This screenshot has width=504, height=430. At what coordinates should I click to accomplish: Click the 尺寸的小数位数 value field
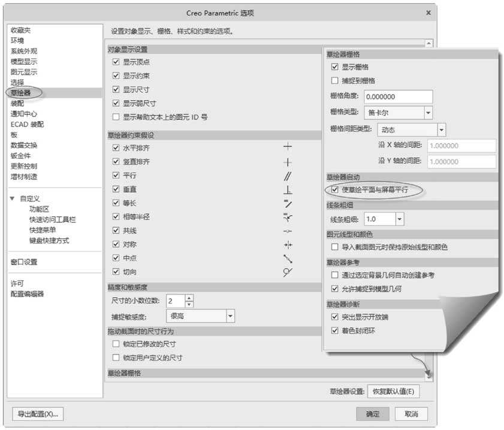click(x=176, y=301)
